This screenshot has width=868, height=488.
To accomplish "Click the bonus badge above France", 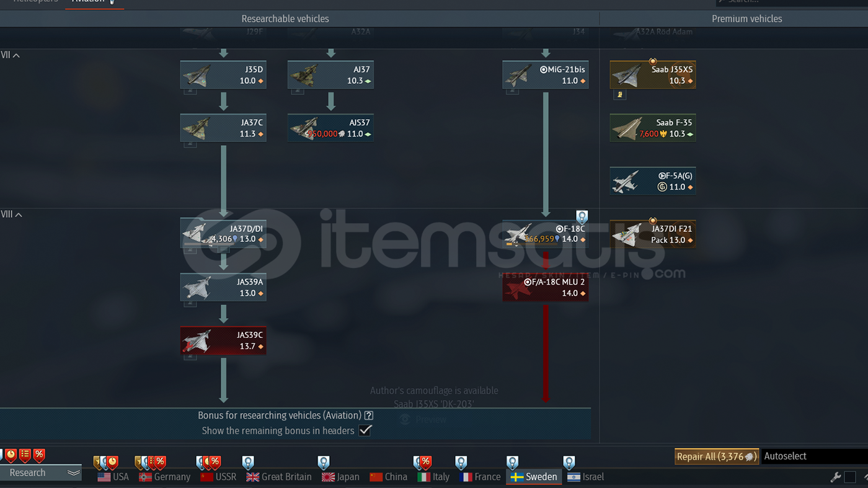I will coord(461,463).
